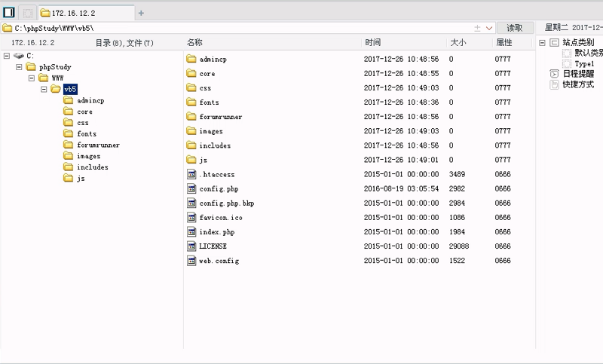Select js folder icon in file list

click(191, 160)
